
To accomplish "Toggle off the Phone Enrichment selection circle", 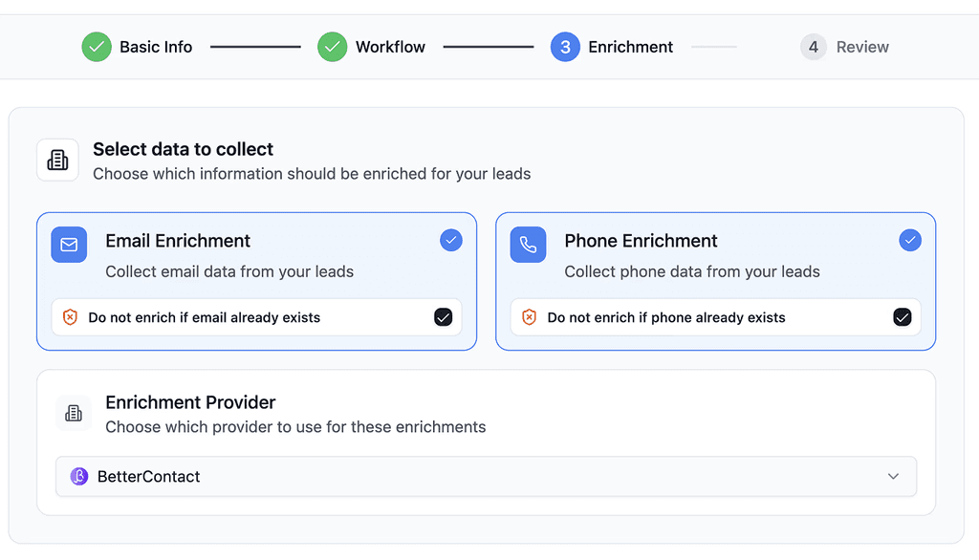I will [909, 240].
